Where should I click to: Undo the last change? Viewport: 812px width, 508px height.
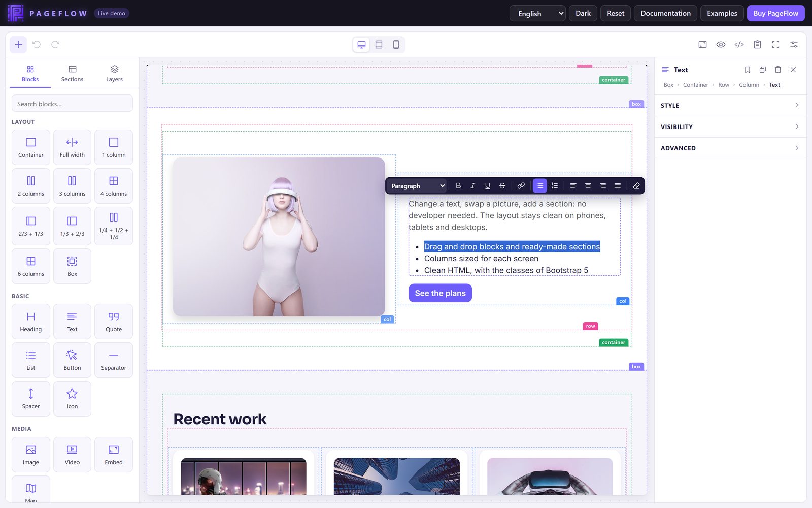[x=37, y=45]
